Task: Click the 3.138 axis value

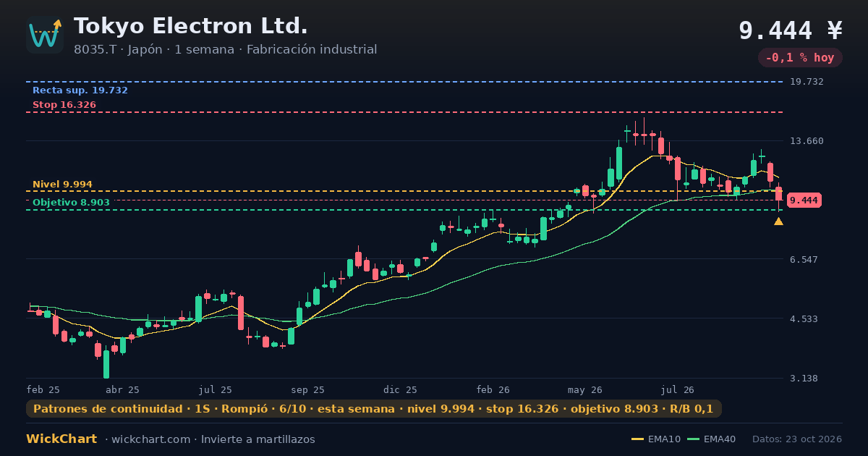Action: click(804, 378)
